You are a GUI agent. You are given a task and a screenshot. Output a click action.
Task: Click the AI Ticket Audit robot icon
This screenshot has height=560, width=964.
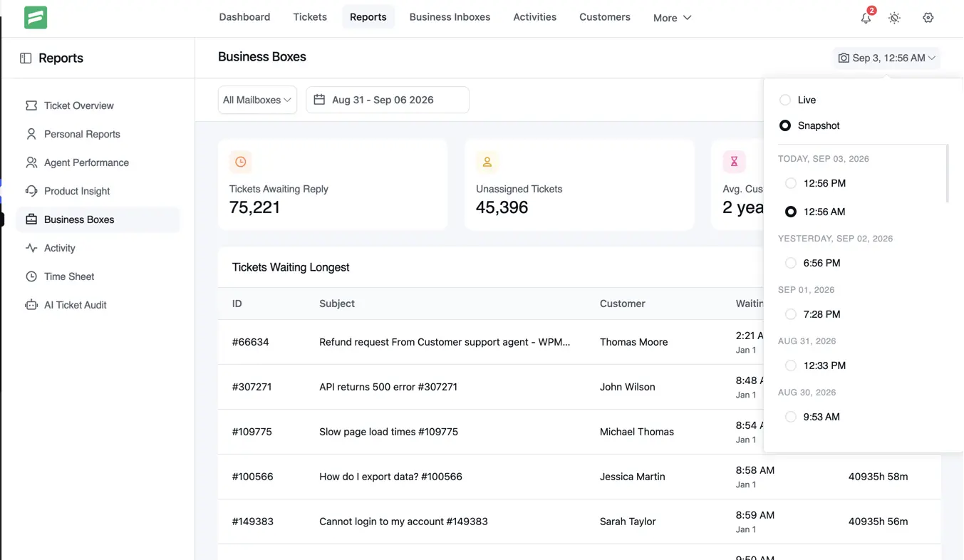31,305
